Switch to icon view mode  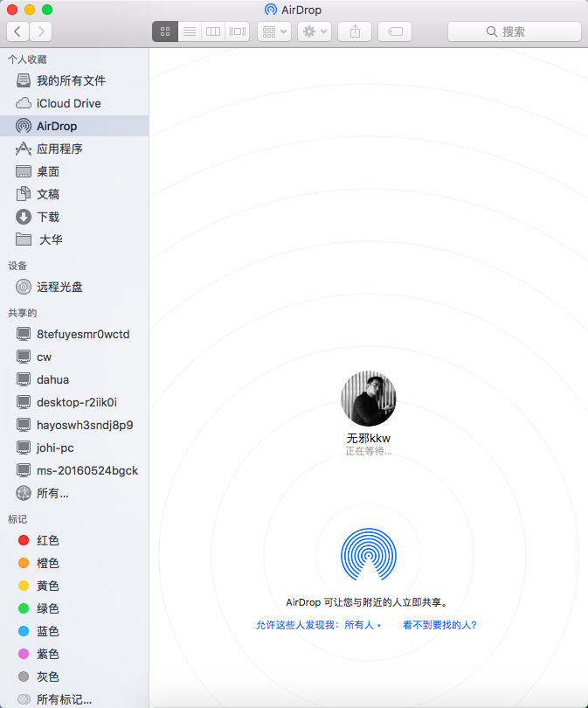[x=165, y=31]
